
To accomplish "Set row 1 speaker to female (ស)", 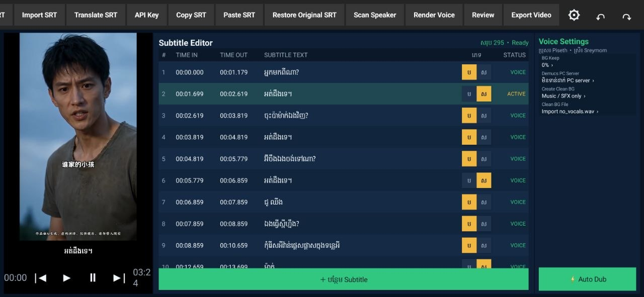I will pyautogui.click(x=484, y=72).
